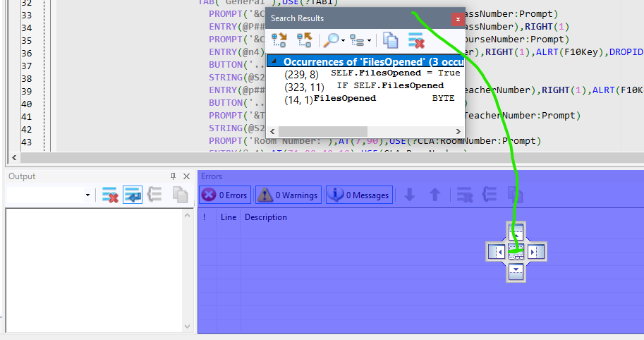Click the Collapse All icon in Search Results
Image resolution: width=644 pixels, height=340 pixels.
(304, 40)
